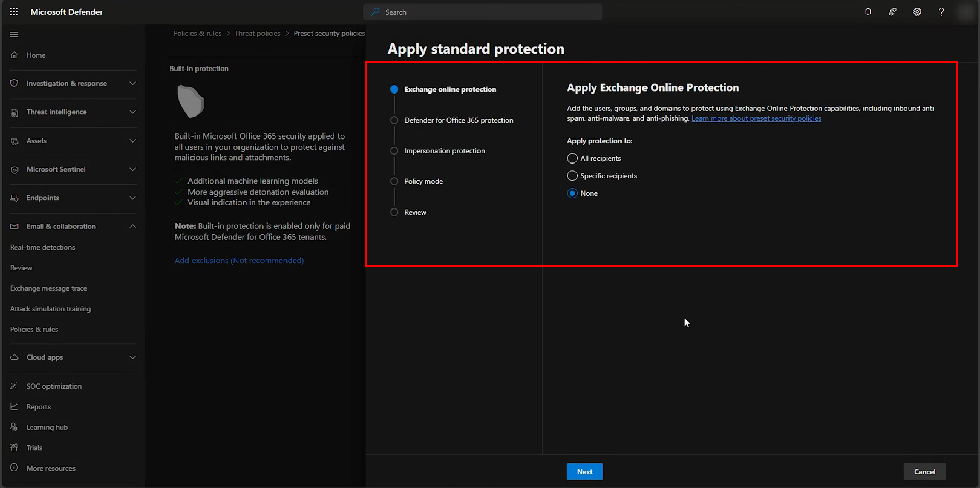Open help question mark icon

(x=941, y=12)
